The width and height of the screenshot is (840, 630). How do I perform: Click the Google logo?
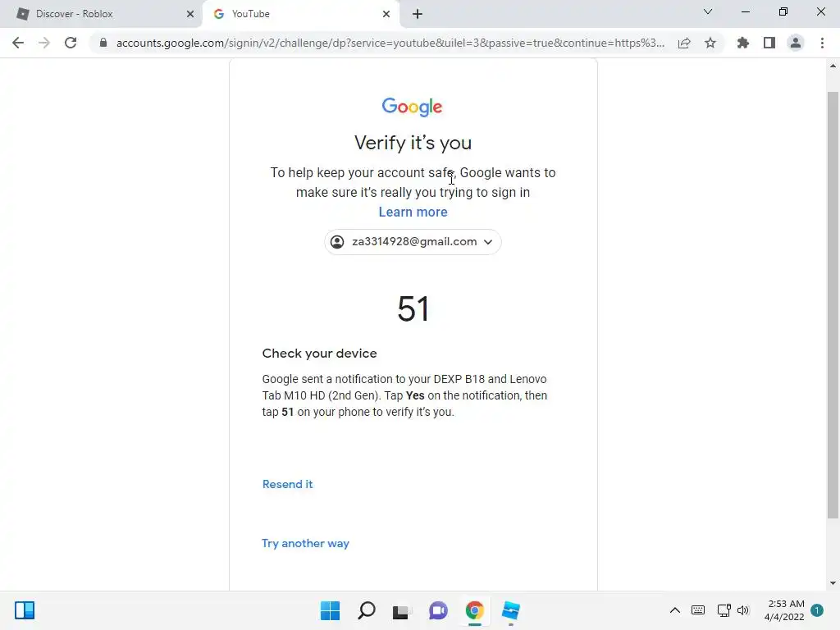click(x=412, y=107)
